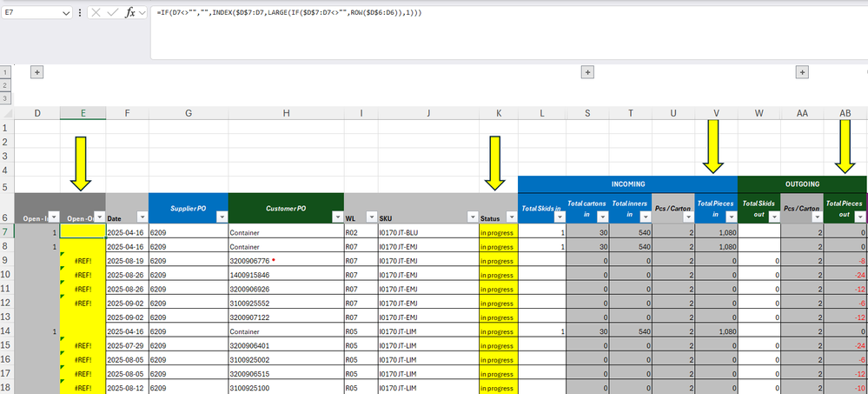Click Total inners value 540 in row 8
This screenshot has height=394, width=868.
pos(631,247)
